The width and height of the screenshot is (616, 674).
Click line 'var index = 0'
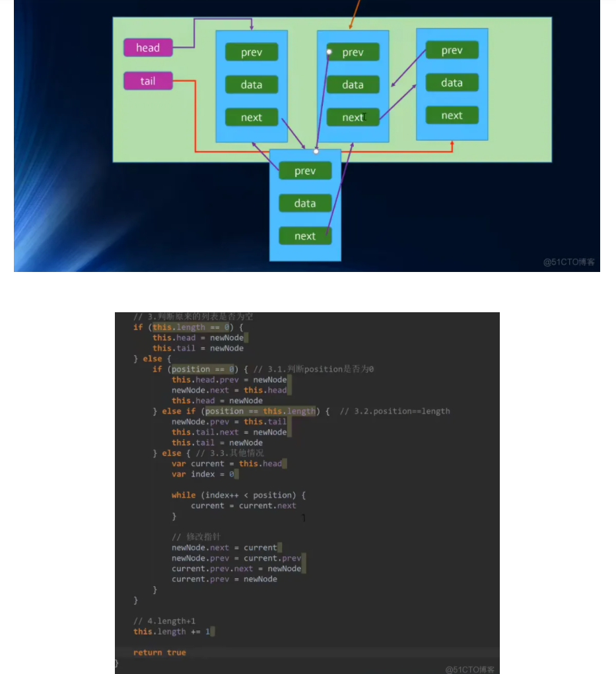[203, 474]
